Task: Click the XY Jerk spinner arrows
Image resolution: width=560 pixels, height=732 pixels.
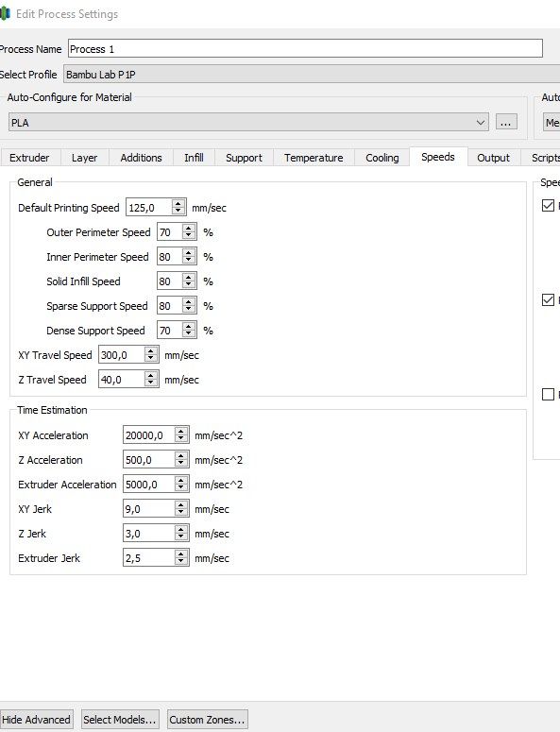Action: pos(181,509)
